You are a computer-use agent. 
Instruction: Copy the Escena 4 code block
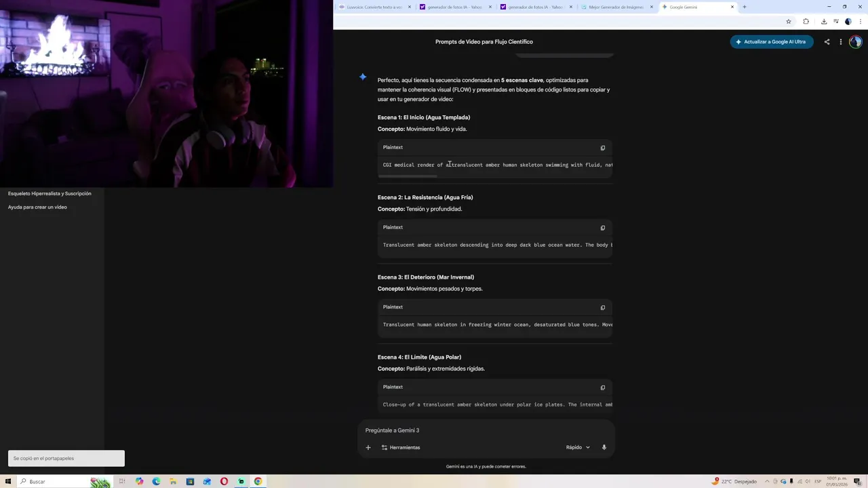(602, 388)
